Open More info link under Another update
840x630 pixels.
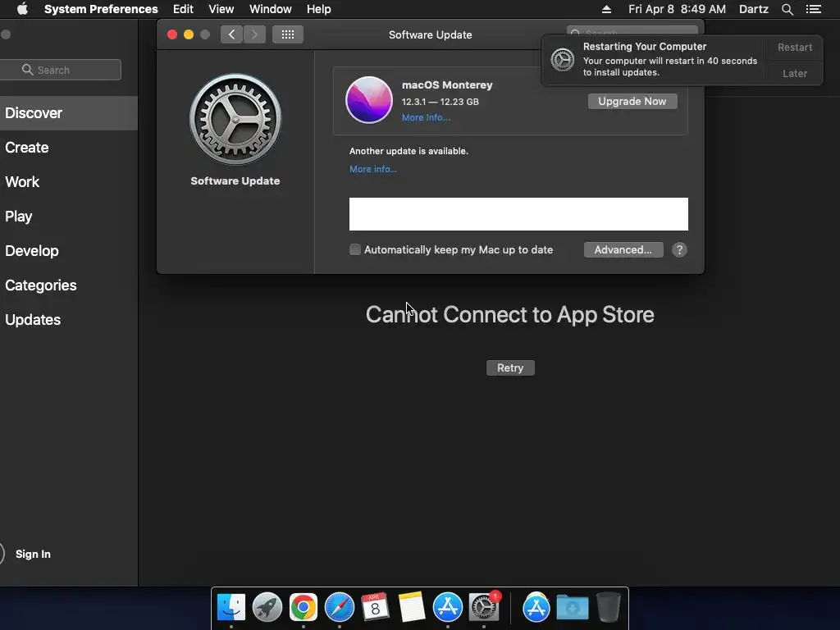373,169
